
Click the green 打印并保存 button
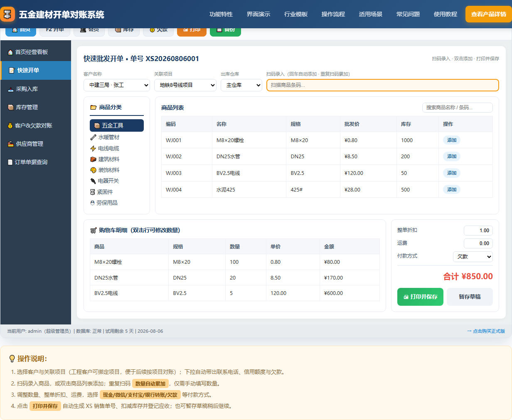click(420, 297)
